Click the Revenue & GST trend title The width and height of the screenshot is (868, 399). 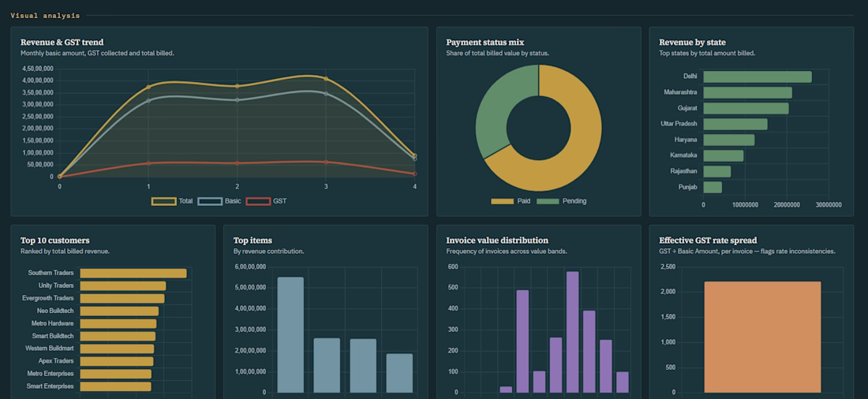tap(62, 42)
